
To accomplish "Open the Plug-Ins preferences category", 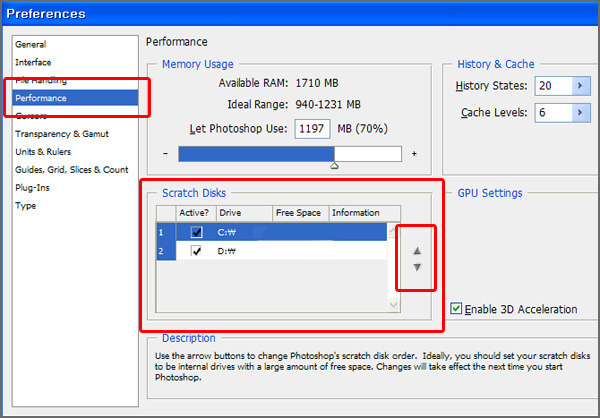I will [32, 188].
